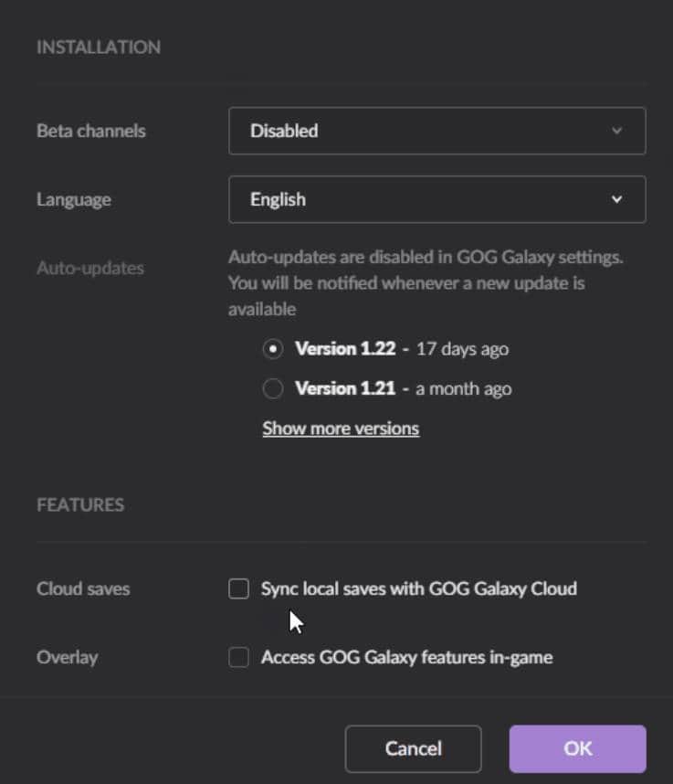Click the 'a month ago' text
The image size is (673, 784).
coord(463,388)
